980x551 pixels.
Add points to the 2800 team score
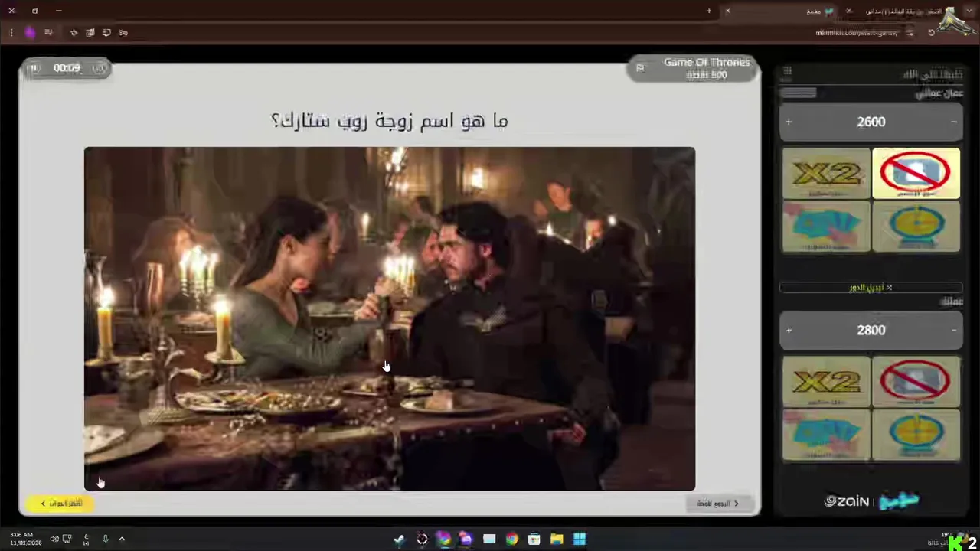[x=789, y=330]
